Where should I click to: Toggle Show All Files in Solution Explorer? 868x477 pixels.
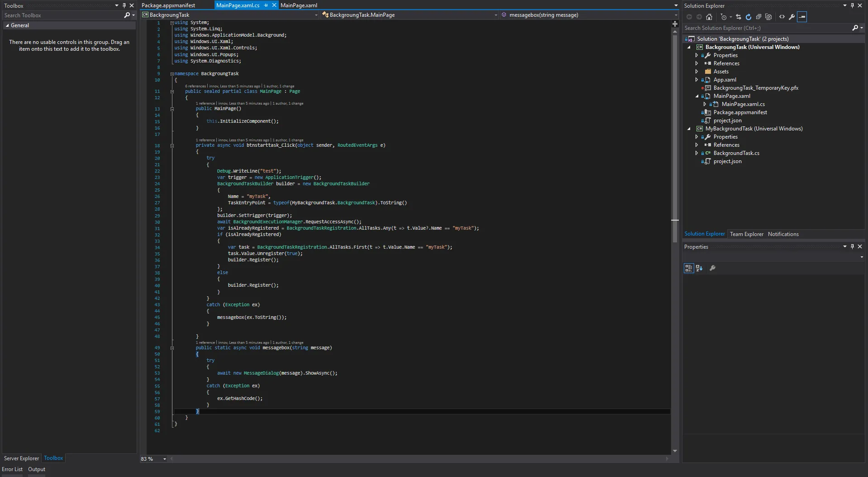coord(768,17)
